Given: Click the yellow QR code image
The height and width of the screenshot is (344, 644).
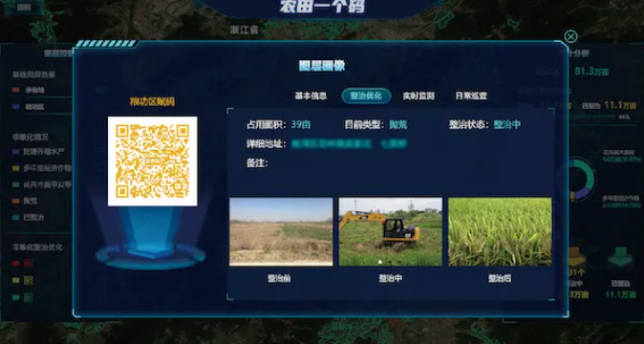Looking at the screenshot, I should pos(152,161).
